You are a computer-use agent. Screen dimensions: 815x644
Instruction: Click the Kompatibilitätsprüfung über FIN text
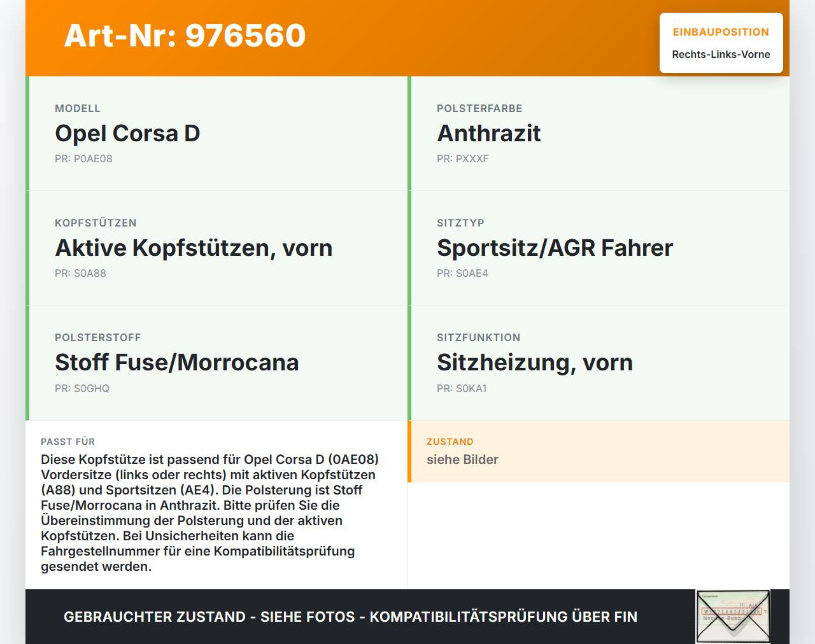[506, 617]
